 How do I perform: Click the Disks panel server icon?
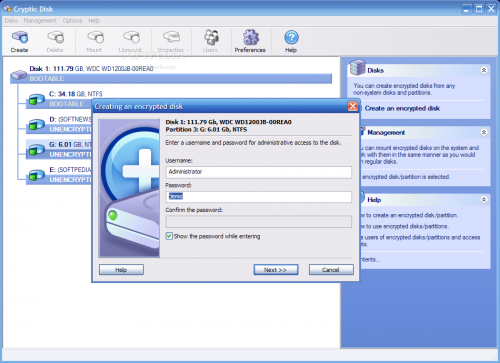click(x=357, y=67)
